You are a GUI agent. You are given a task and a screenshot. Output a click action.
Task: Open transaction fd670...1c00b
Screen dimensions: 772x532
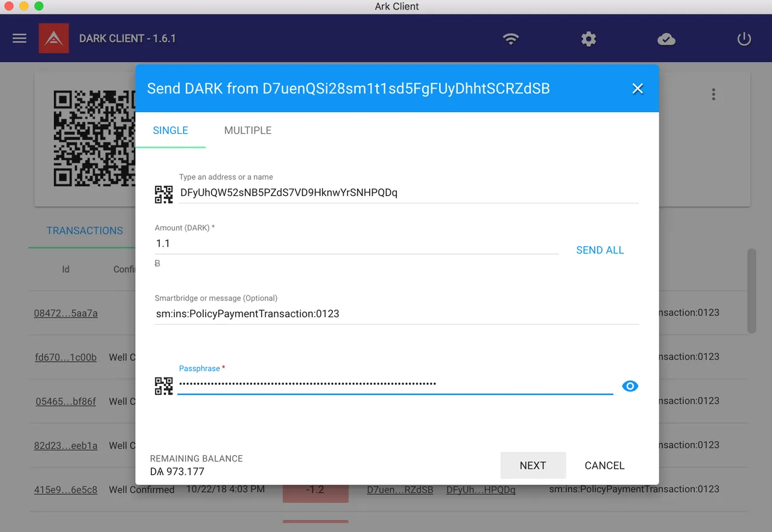pos(66,358)
